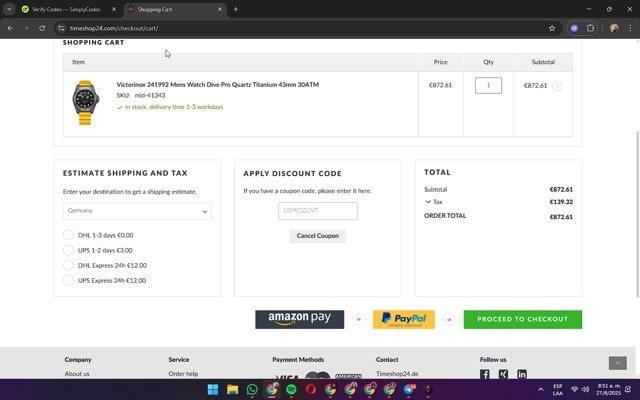Image resolution: width=640 pixels, height=400 pixels.
Task: Open Victorinox 241992 Mens Watch product link
Action: coord(218,84)
